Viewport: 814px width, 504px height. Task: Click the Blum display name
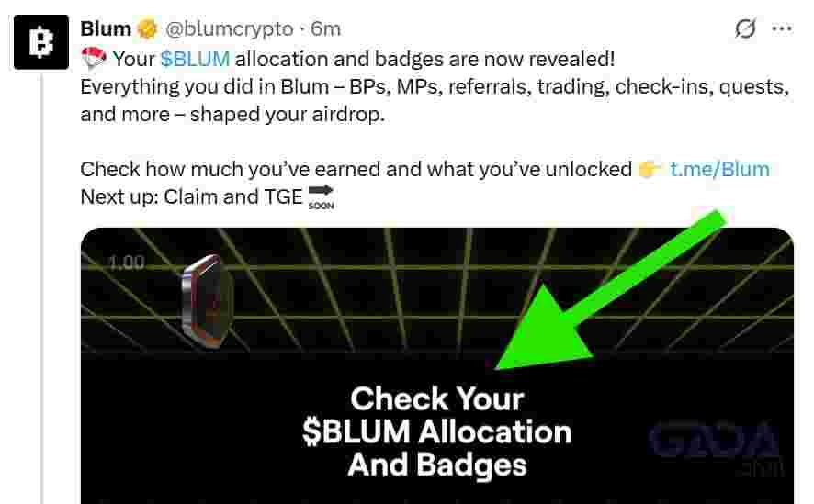[x=106, y=29]
